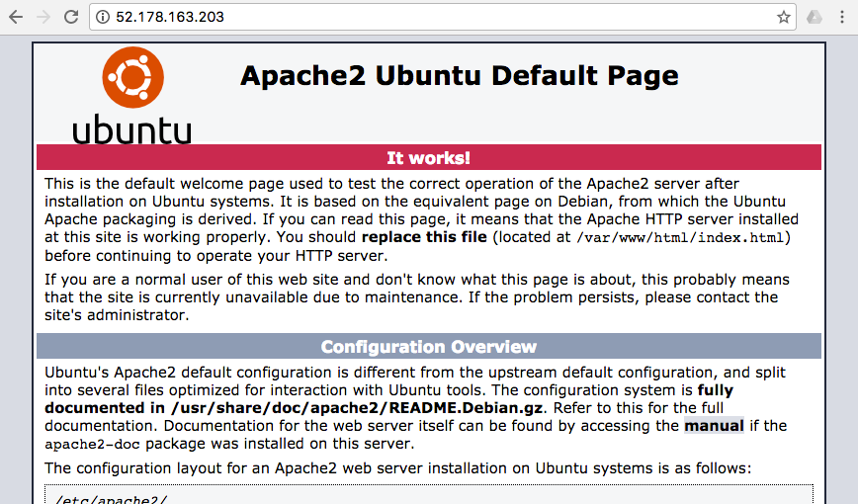This screenshot has height=504, width=858.
Task: Click the /var/www/html/index.html path text
Action: pos(681,237)
